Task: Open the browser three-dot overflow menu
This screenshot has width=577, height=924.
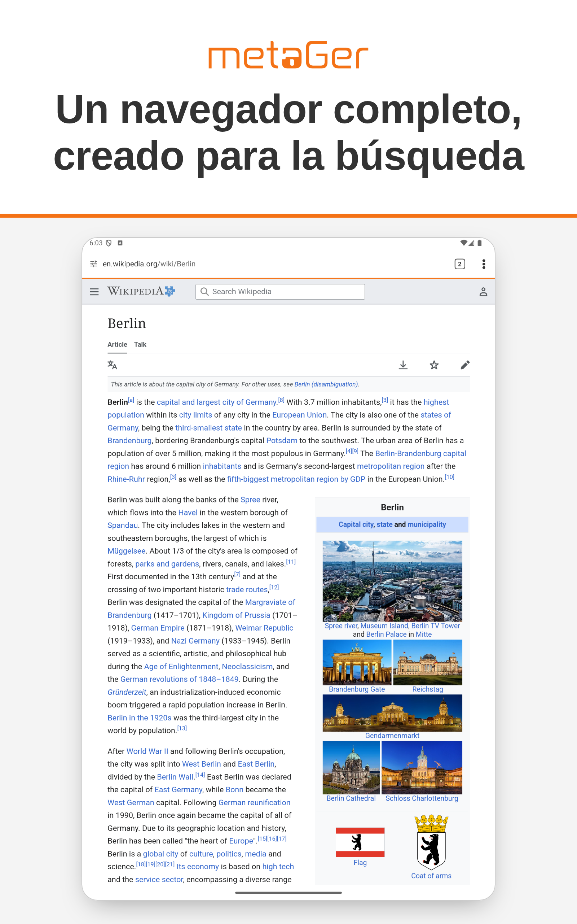Action: (x=484, y=264)
